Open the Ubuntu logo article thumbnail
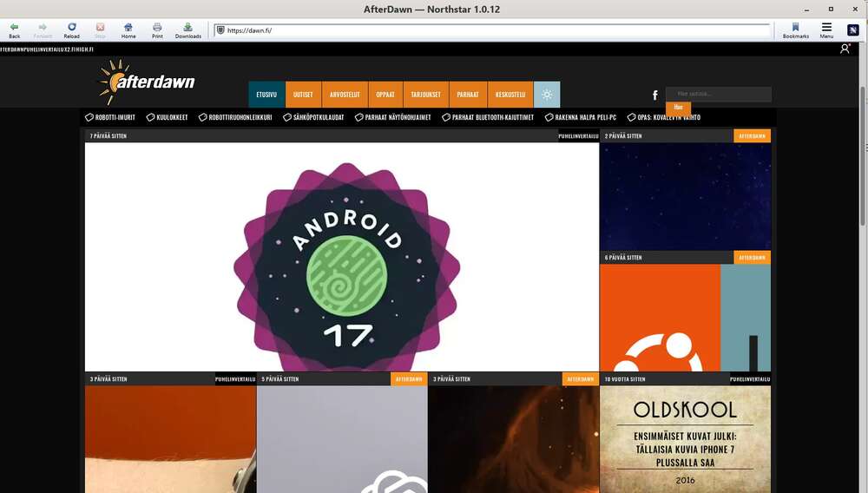Screen dimensions: 868x493 coord(686,318)
